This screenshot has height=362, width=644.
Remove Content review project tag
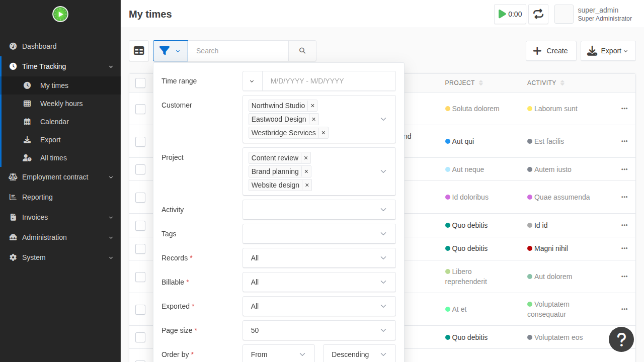tap(306, 158)
